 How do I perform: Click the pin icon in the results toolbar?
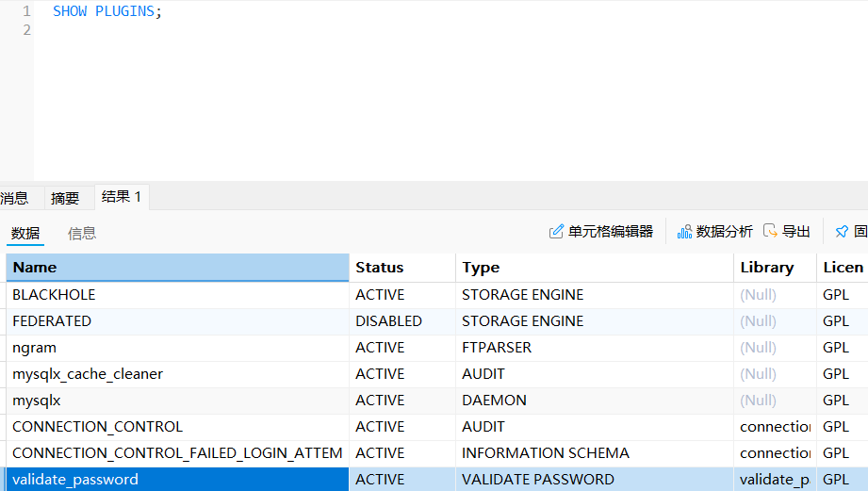tap(842, 232)
